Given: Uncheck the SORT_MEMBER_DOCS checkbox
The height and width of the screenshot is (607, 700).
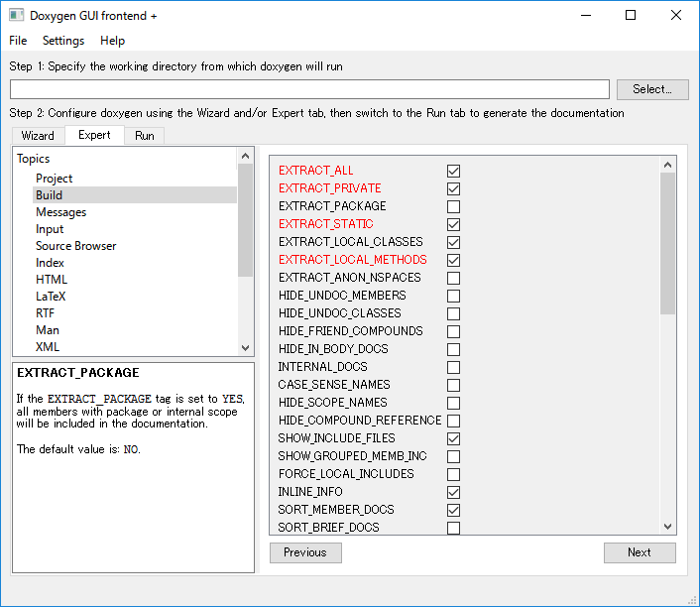Looking at the screenshot, I should pyautogui.click(x=453, y=510).
